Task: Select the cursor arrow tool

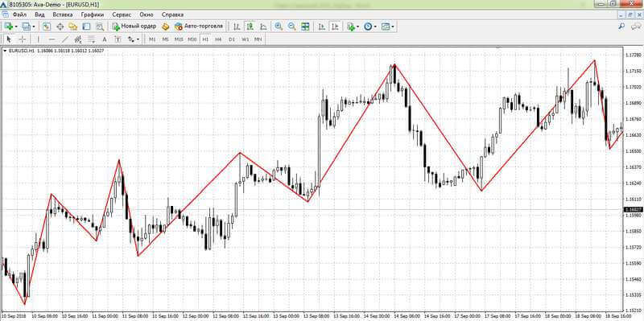Action: [9, 39]
